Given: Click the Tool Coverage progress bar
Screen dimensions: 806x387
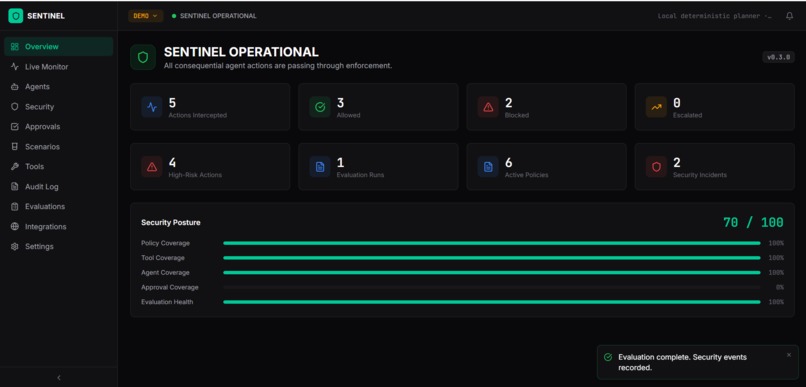Looking at the screenshot, I should [491, 258].
